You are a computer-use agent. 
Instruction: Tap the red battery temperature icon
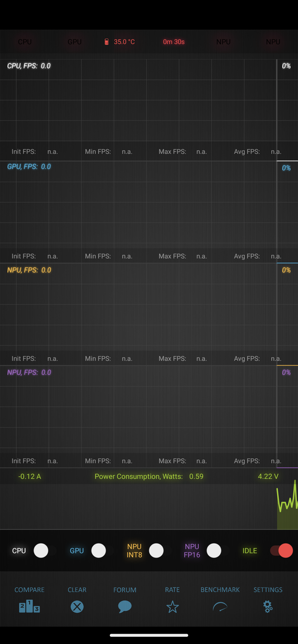point(107,42)
